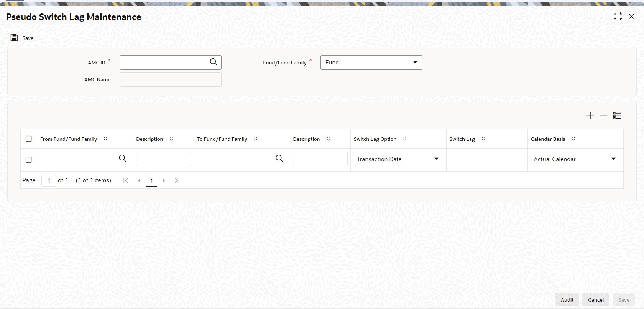Screen dimensions: 644x309
Task: Sort second Description column
Action: [x=328, y=139]
